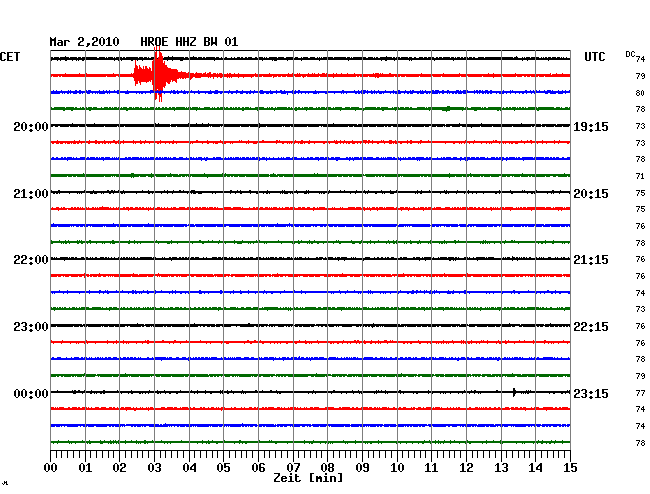
Task: Select the "22:15" UTC time label
Action: [x=591, y=327]
